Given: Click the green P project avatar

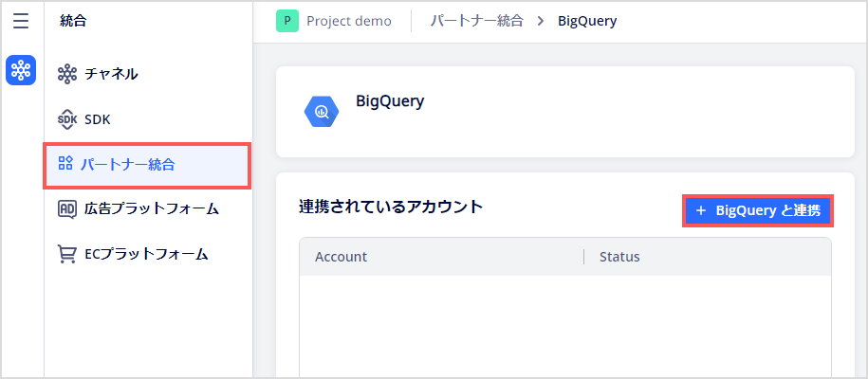Looking at the screenshot, I should pyautogui.click(x=287, y=21).
